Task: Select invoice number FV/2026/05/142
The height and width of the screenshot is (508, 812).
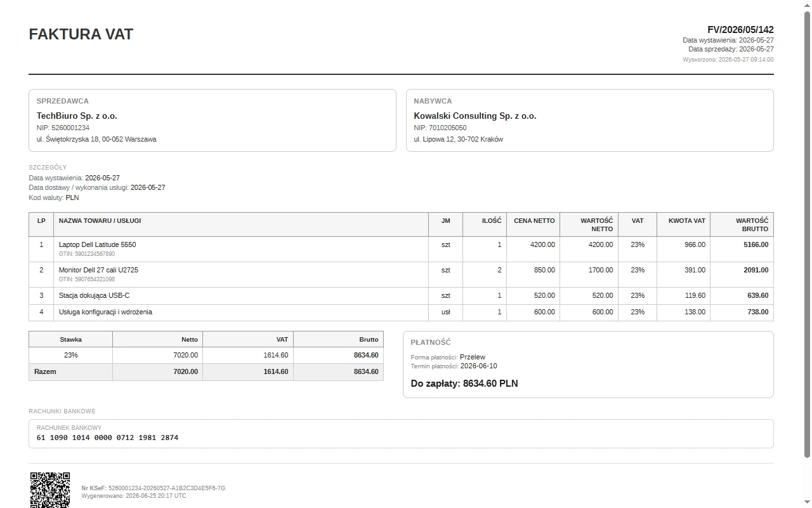Action: 740,30
